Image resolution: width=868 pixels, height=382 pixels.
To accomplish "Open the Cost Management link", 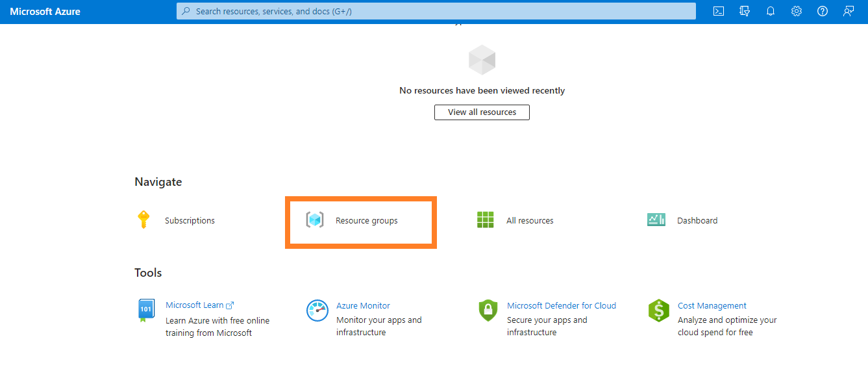I will (x=712, y=305).
